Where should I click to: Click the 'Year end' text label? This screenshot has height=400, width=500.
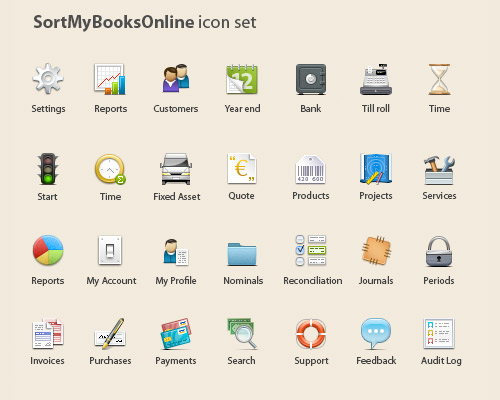242,109
